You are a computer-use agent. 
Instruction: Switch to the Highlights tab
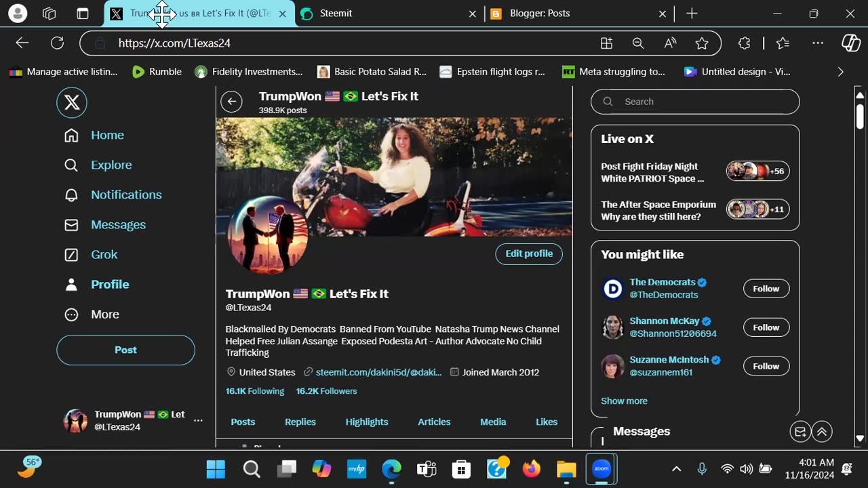(367, 422)
